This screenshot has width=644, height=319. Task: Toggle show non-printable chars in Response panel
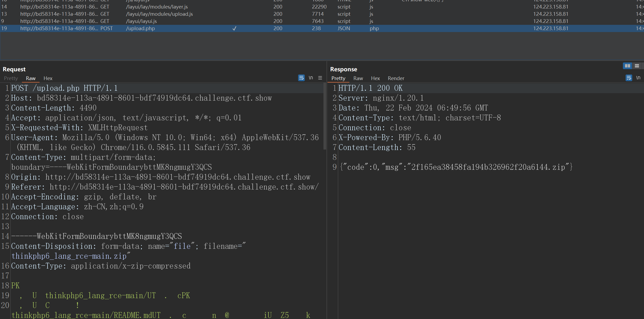click(638, 78)
